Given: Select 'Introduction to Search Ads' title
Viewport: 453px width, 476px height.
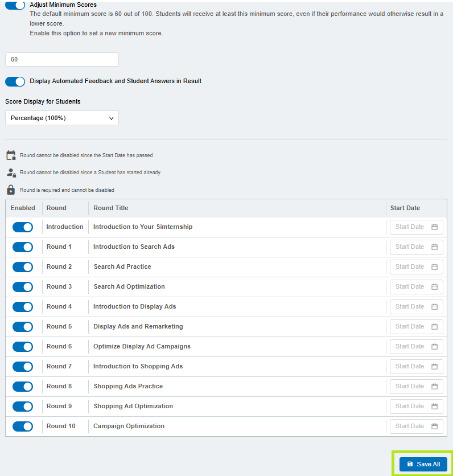Looking at the screenshot, I should pyautogui.click(x=134, y=247).
